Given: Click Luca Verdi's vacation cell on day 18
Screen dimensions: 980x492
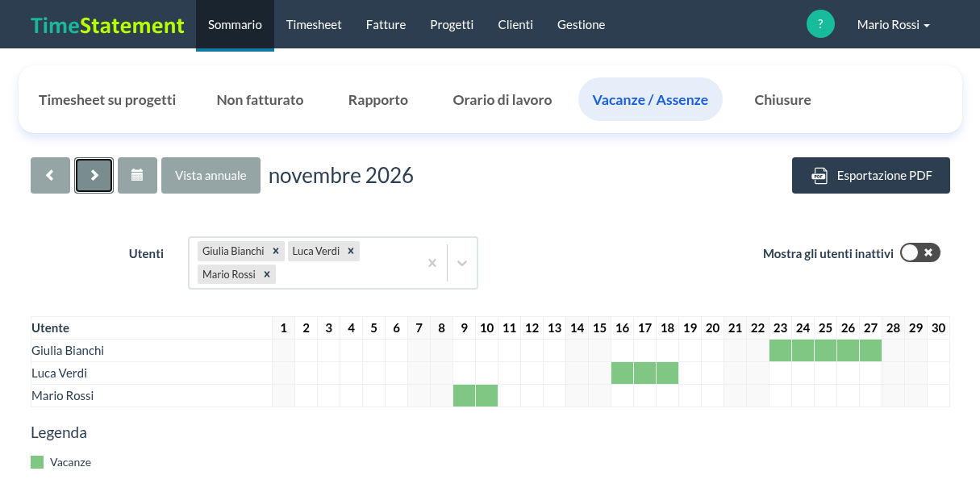Looking at the screenshot, I should pyautogui.click(x=668, y=373).
